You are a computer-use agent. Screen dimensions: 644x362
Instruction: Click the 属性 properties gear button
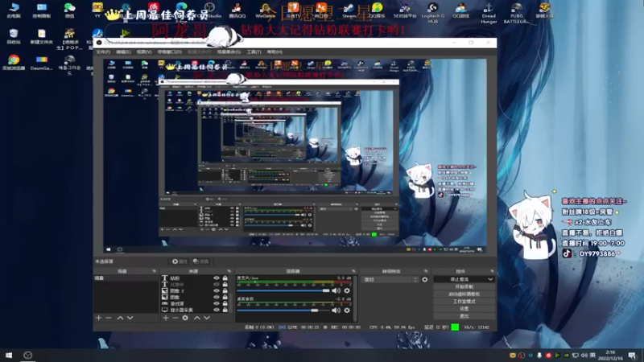point(180,261)
